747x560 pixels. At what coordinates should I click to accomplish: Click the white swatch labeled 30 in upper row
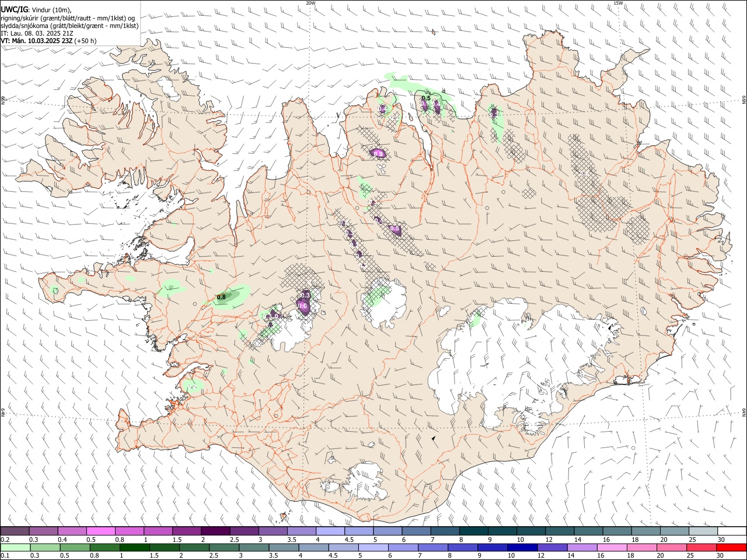[732, 531]
